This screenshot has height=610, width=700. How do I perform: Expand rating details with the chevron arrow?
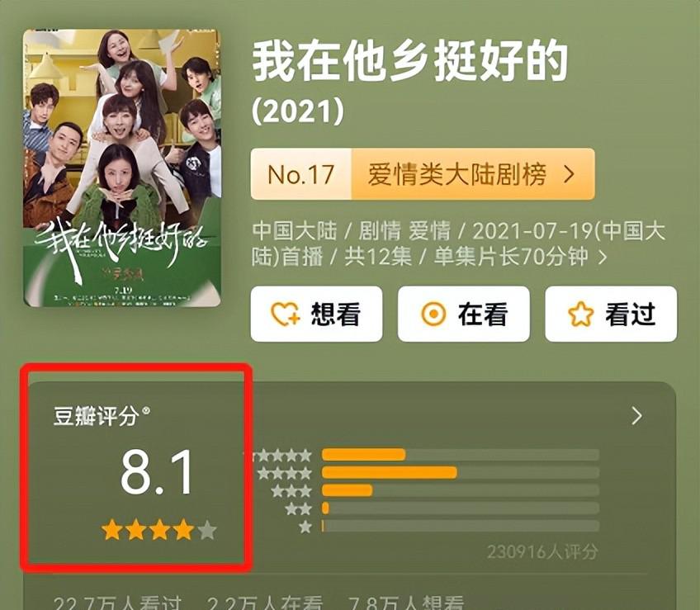click(x=637, y=416)
